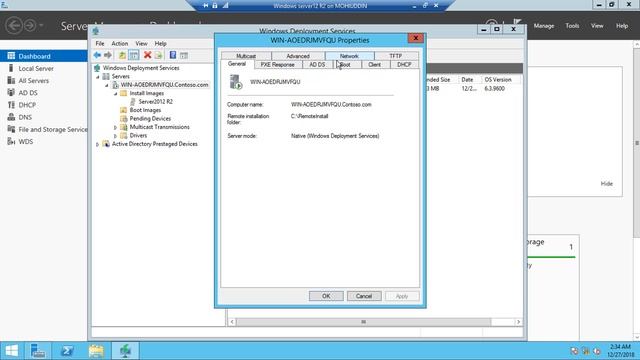The width and height of the screenshot is (640, 360).
Task: Expand the Multicast Transmissions node
Action: (x=116, y=127)
